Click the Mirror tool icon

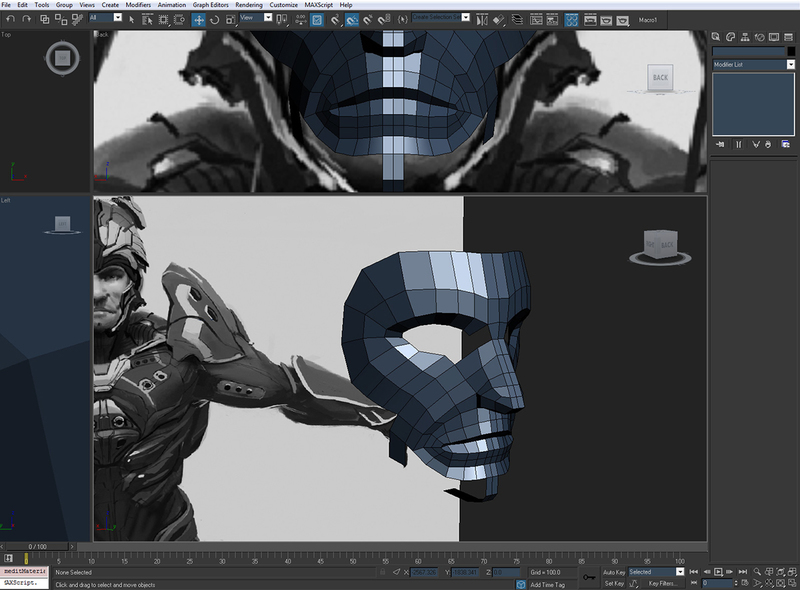(482, 19)
